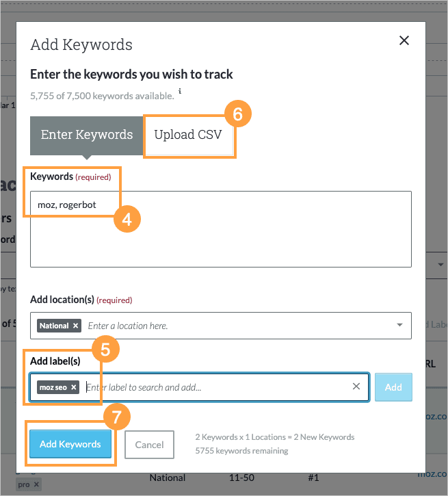The image size is (448, 496).
Task: Click the Cancel button
Action: coord(149,445)
